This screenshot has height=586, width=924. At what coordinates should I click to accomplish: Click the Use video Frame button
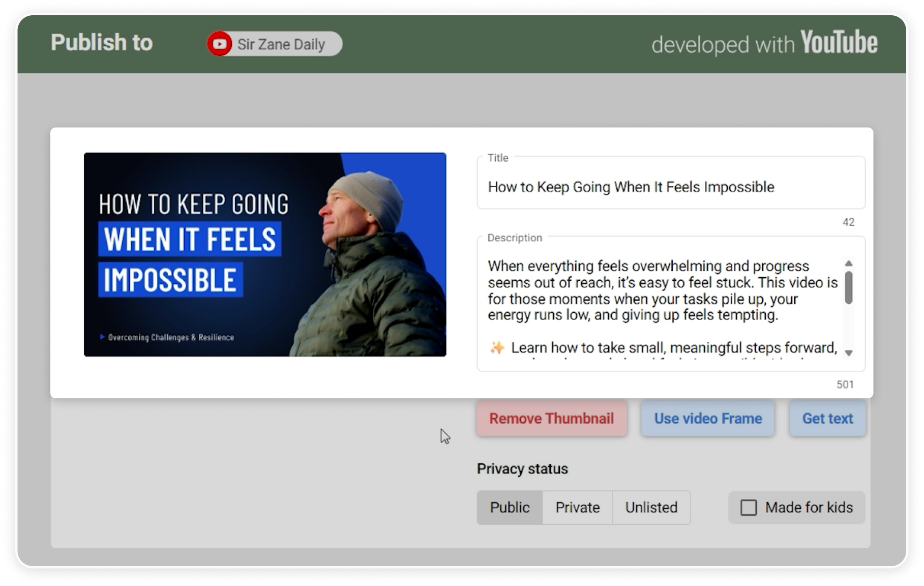707,418
